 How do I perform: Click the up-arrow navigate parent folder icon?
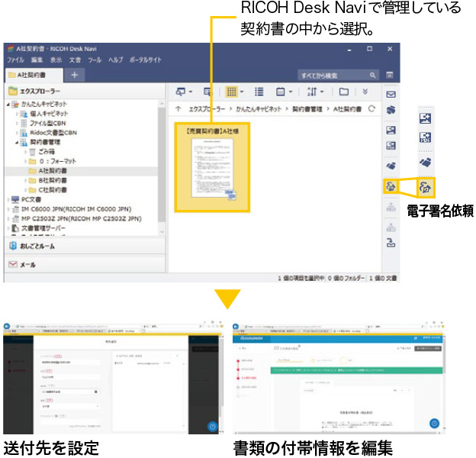178,109
